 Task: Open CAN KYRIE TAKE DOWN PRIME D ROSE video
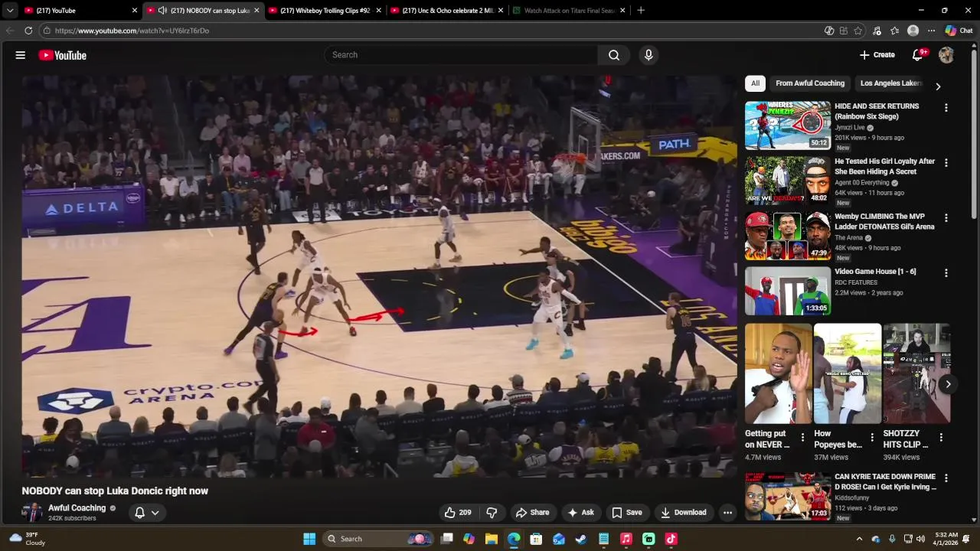tap(788, 497)
